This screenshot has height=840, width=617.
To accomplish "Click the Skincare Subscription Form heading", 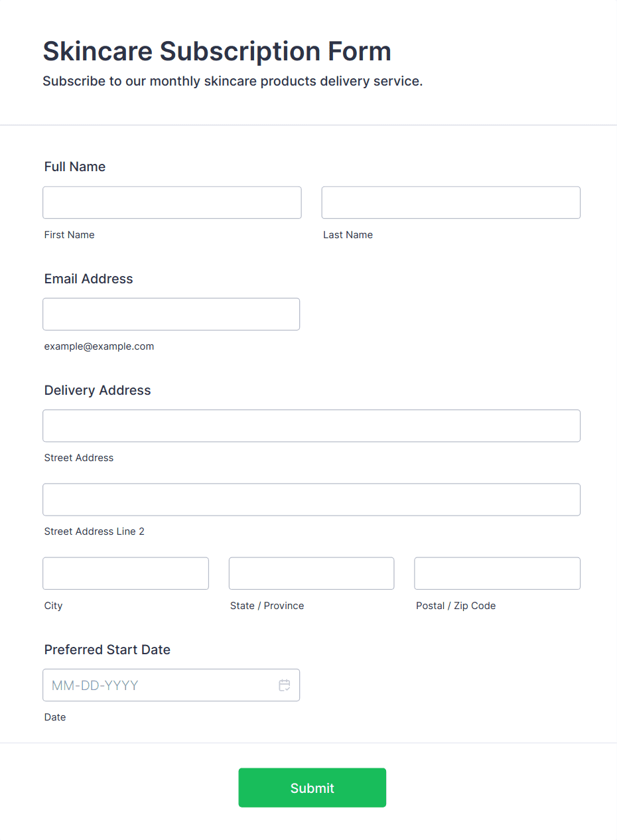I will click(x=217, y=51).
